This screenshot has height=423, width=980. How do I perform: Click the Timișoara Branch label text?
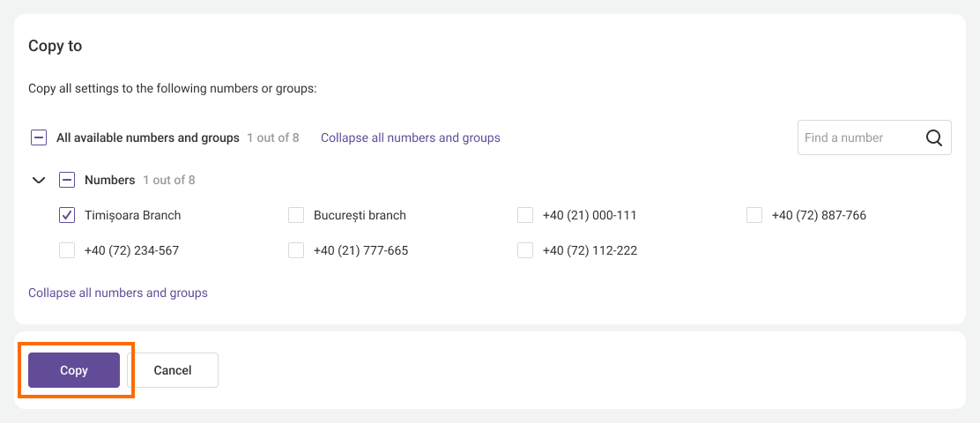point(132,215)
